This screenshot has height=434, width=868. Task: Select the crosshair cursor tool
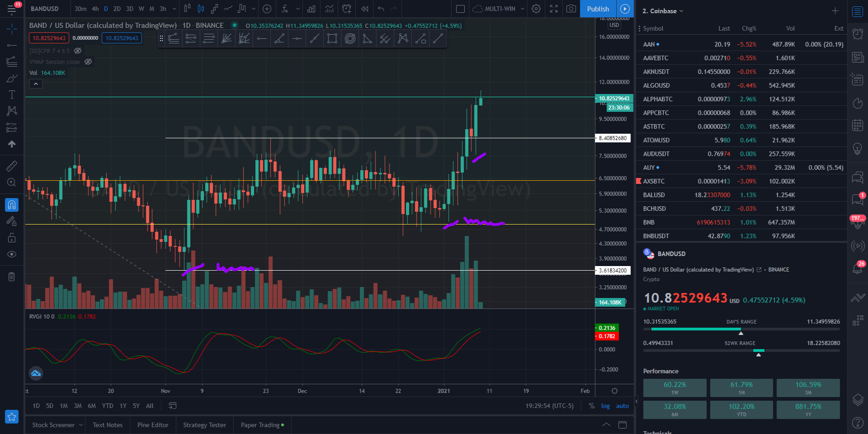[12, 29]
